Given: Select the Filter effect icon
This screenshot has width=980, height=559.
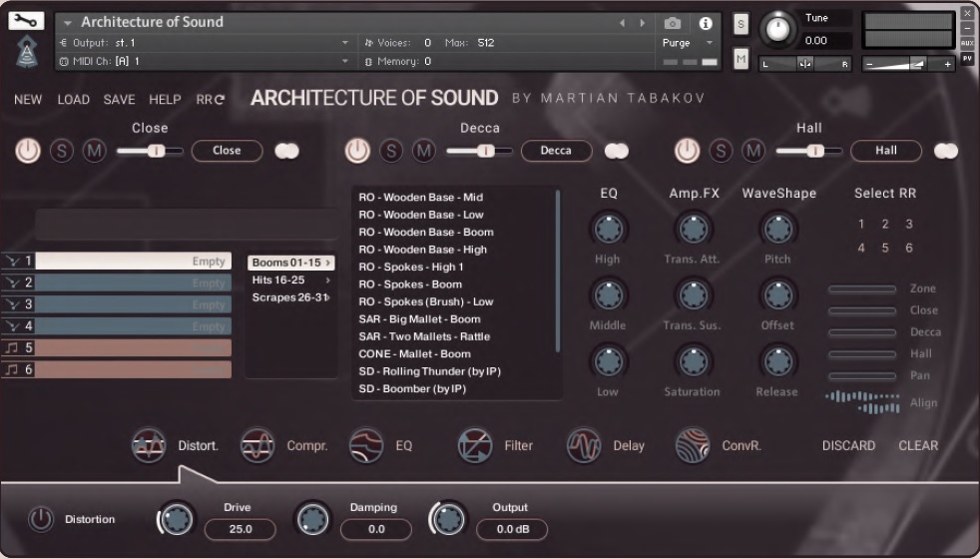Looking at the screenshot, I should (475, 445).
